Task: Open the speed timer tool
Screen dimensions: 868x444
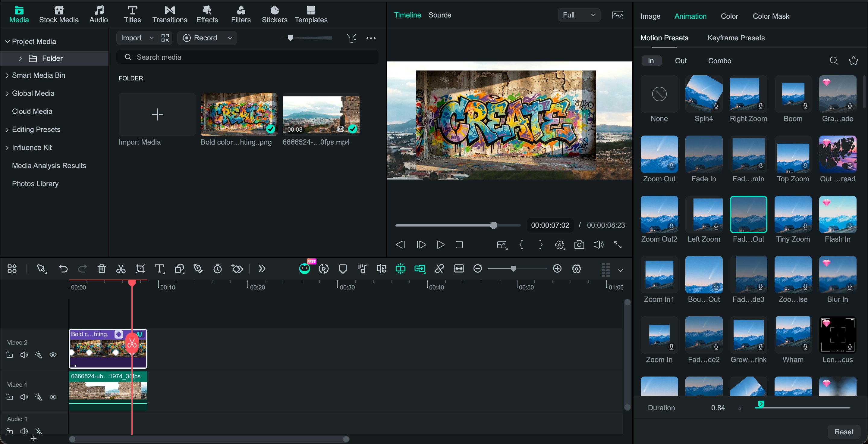Action: pos(217,269)
